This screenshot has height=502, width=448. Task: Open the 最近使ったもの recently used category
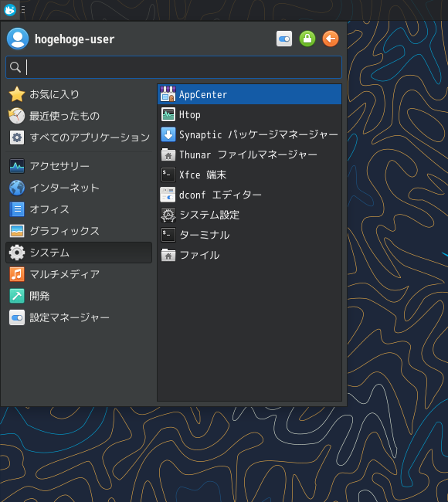pos(79,116)
